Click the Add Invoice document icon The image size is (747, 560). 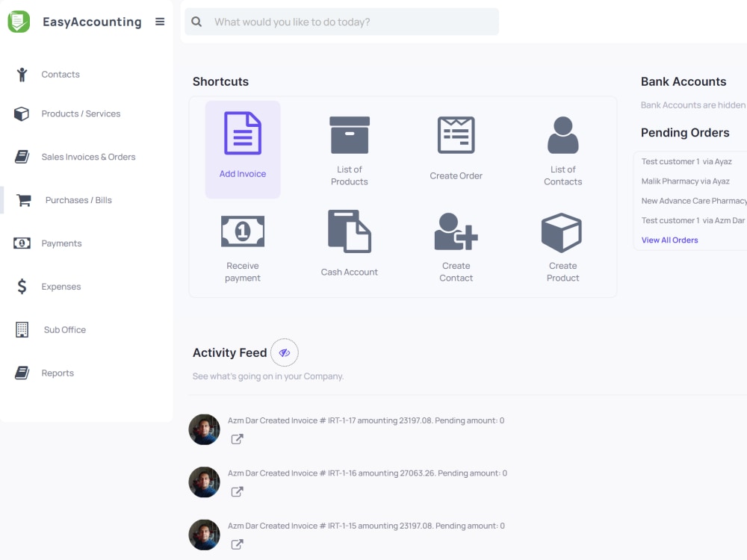pyautogui.click(x=243, y=134)
